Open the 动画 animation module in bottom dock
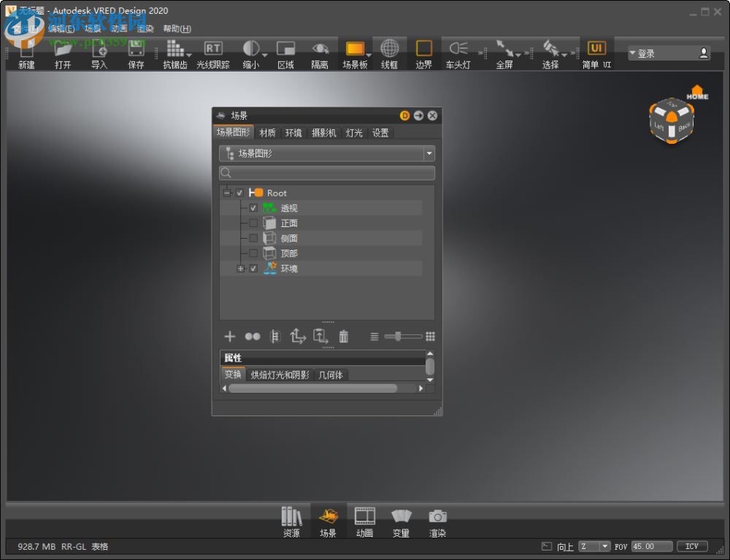Viewport: 730px width, 560px height. point(364,520)
